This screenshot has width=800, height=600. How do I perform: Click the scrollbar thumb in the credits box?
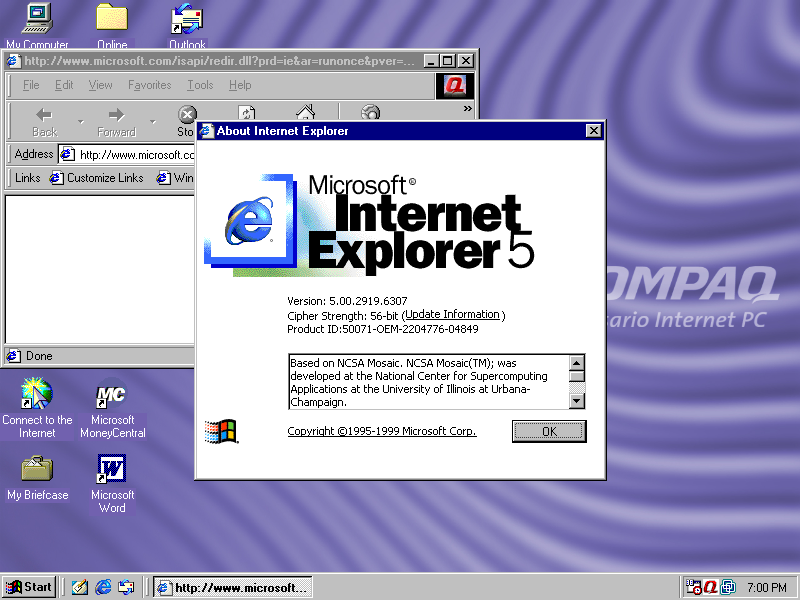tap(577, 377)
